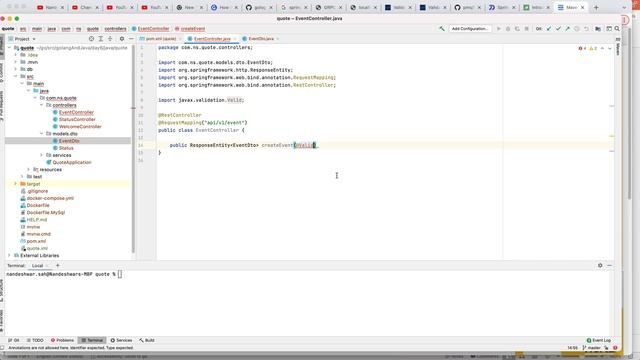The image size is (640, 360).
Task: Open EventController in project tree
Action: click(x=76, y=112)
